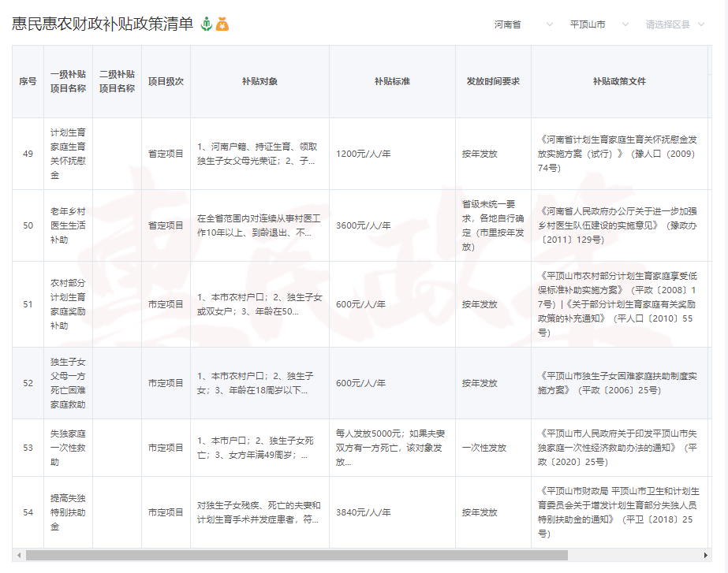Click 市定项目 in row 51
This screenshot has width=728, height=573.
coord(166,304)
